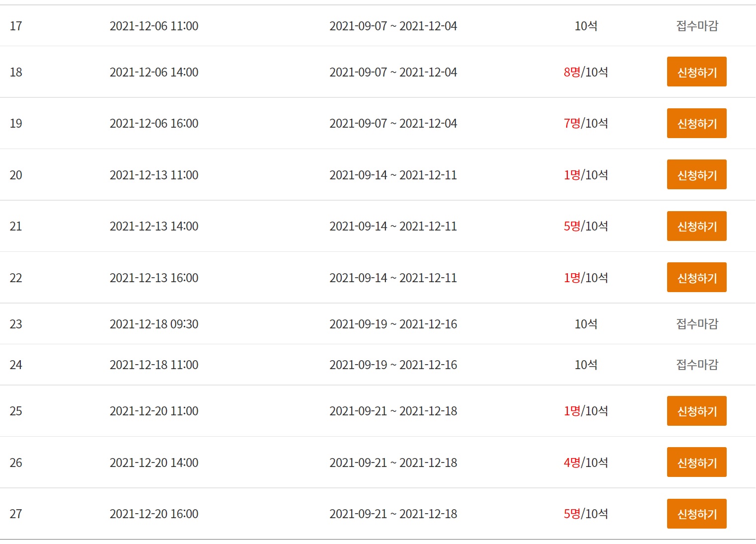Register for 2021-12-13 14:00 session
The width and height of the screenshot is (756, 544).
(696, 226)
